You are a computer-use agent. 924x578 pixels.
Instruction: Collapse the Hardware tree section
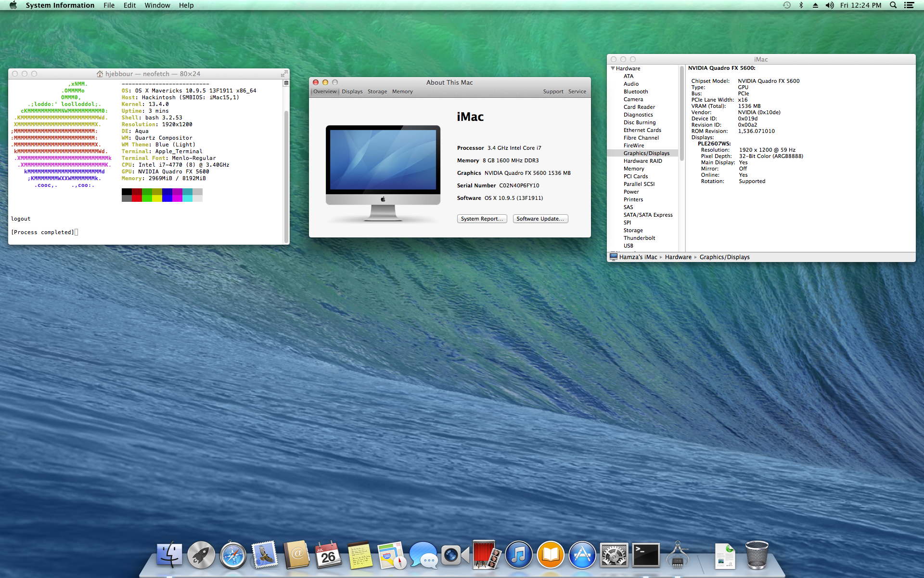tap(613, 68)
